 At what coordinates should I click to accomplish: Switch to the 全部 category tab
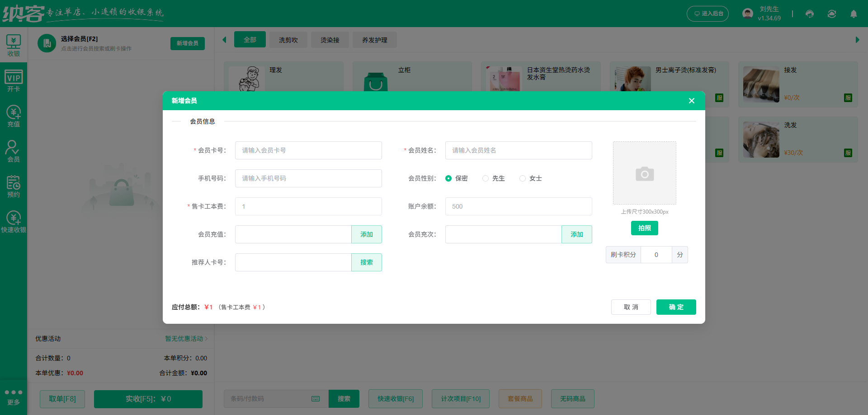(x=250, y=40)
